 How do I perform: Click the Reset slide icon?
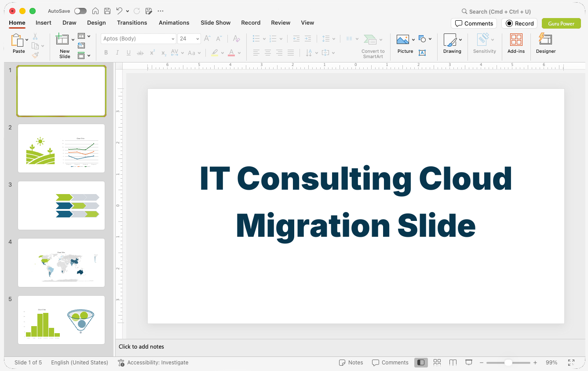coord(81,45)
